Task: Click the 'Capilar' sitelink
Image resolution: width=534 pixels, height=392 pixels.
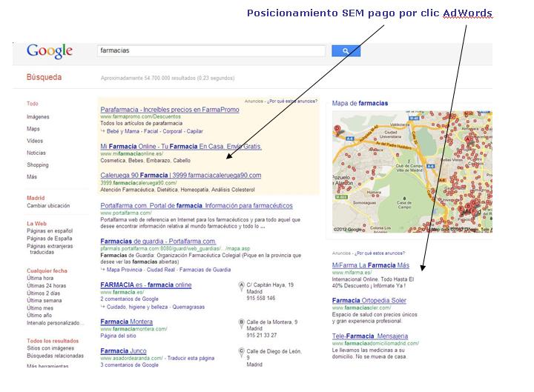Action: 194,131
